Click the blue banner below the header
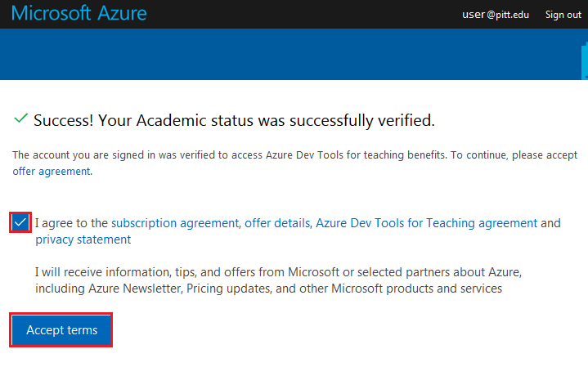This screenshot has height=367, width=588. pyautogui.click(x=294, y=54)
